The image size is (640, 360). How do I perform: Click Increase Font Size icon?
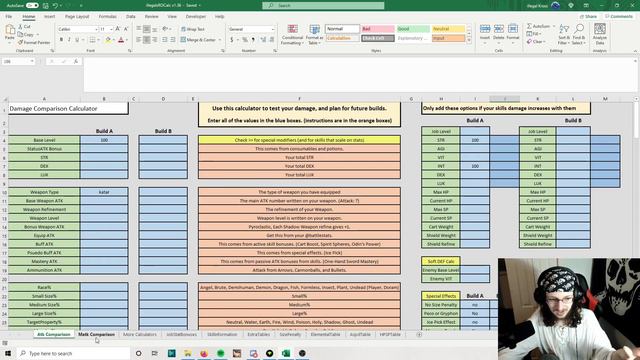tap(118, 29)
